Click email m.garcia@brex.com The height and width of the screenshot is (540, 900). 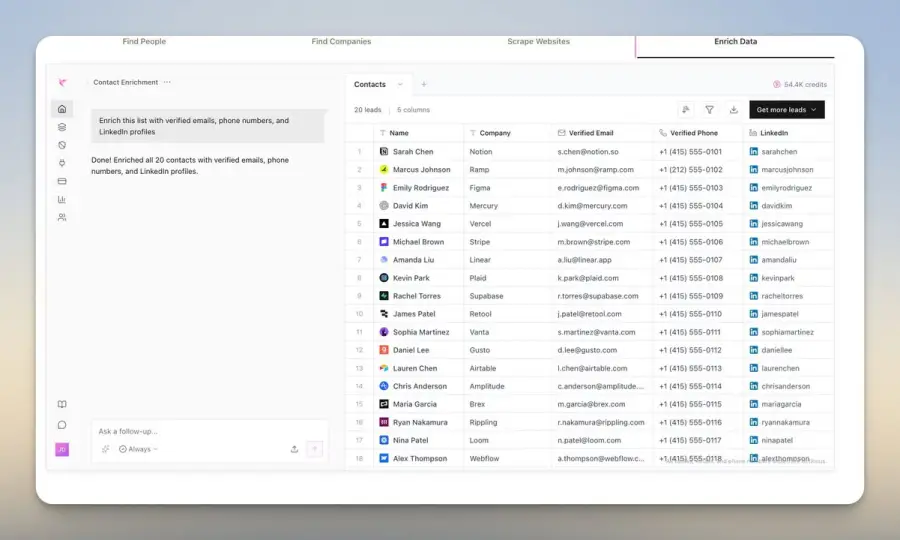[591, 404]
